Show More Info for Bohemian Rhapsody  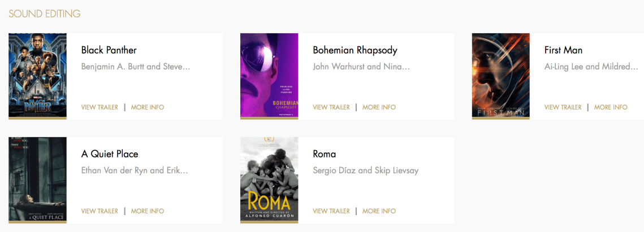coord(379,107)
